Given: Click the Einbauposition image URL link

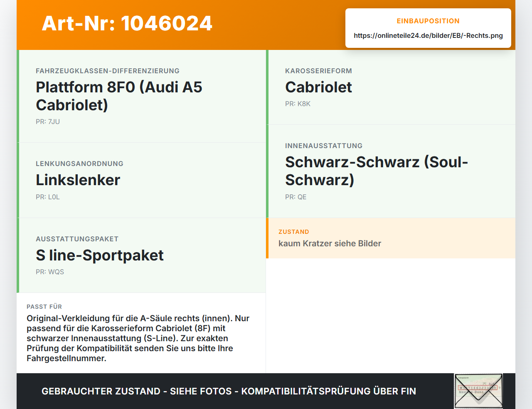Looking at the screenshot, I should 428,36.
